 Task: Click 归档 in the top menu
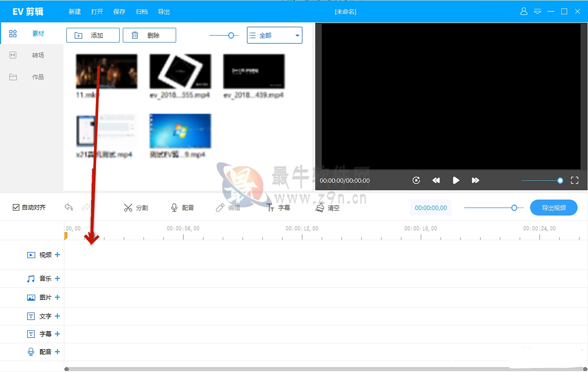point(142,11)
